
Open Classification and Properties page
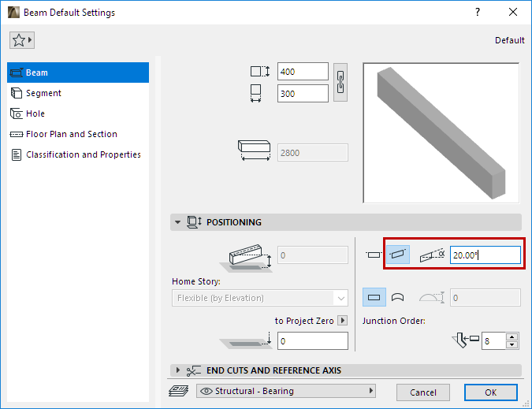pos(78,154)
